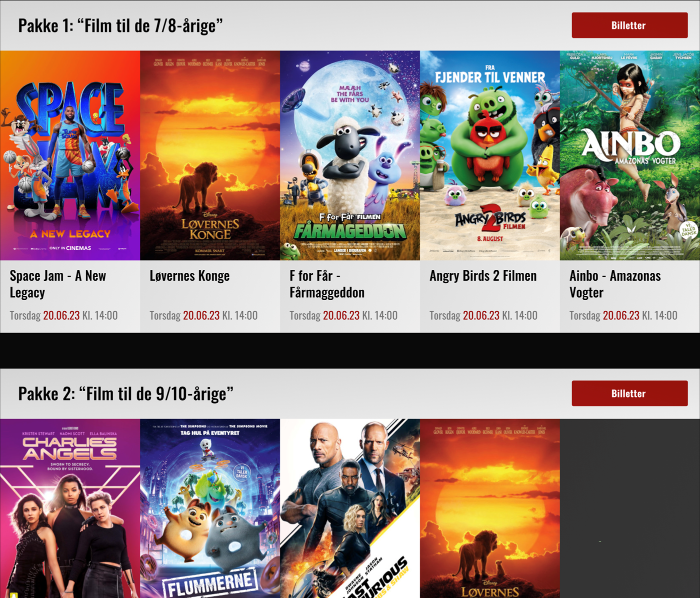The image size is (700, 598).
Task: Click Billetter button for Pakke 2
Action: pyautogui.click(x=629, y=394)
